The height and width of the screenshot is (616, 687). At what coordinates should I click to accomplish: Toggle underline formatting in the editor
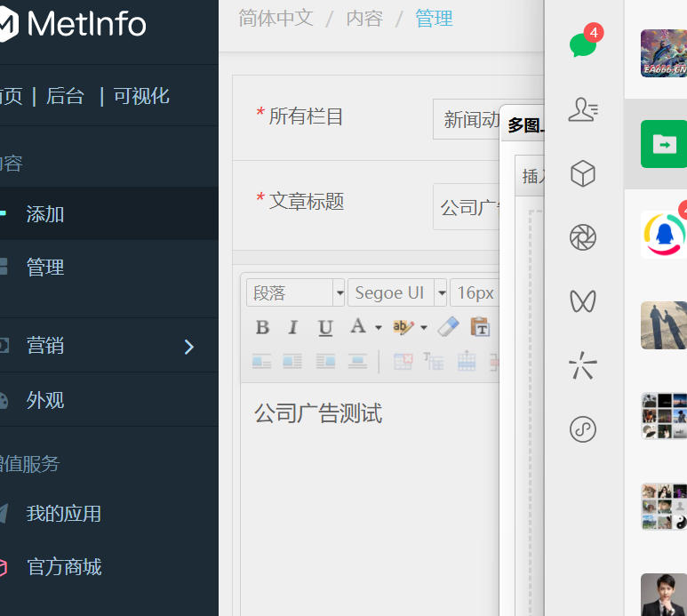(x=325, y=327)
